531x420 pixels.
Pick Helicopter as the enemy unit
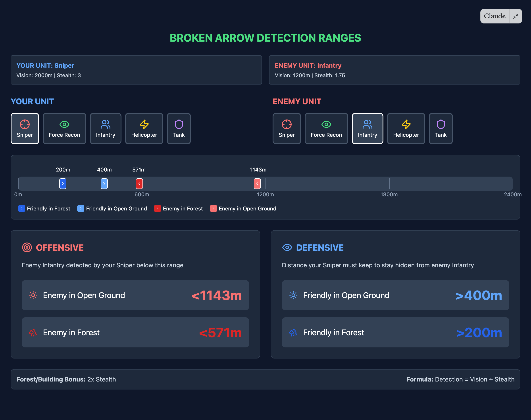pyautogui.click(x=406, y=128)
